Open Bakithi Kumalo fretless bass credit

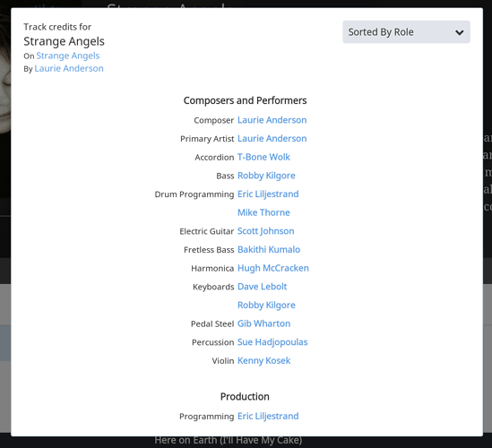point(269,249)
